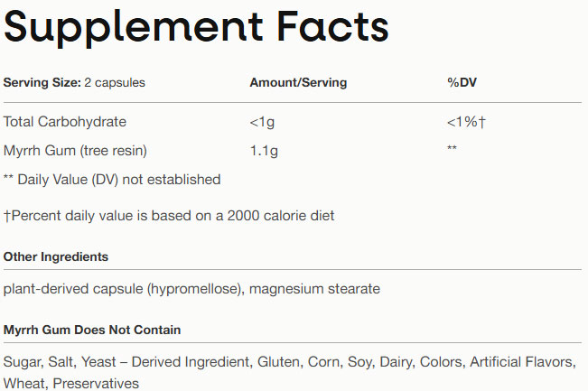588x391 pixels.
Task: Select the '2 capsules' serving text
Action: point(115,83)
